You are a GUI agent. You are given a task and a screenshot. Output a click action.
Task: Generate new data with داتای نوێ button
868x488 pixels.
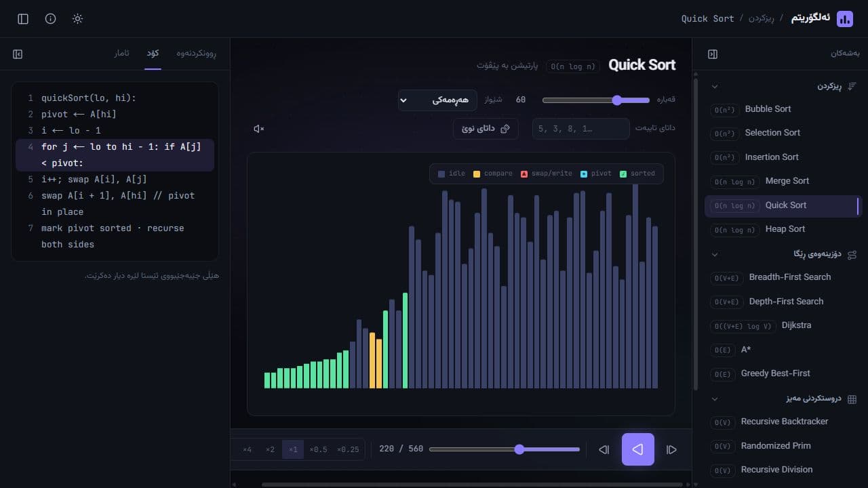(x=486, y=129)
